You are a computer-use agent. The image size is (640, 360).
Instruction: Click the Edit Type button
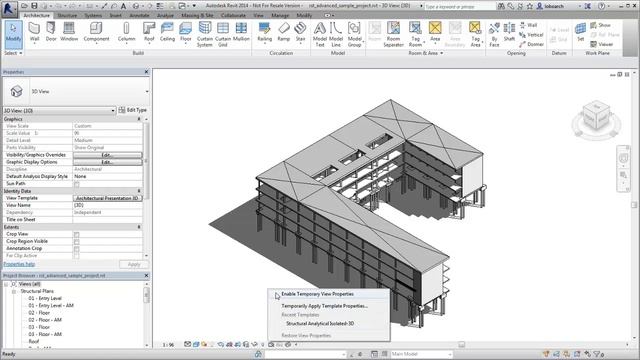coord(133,110)
